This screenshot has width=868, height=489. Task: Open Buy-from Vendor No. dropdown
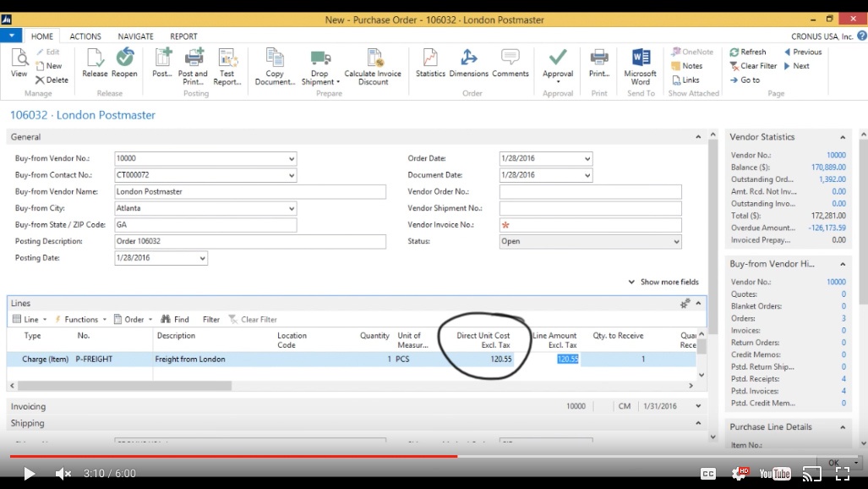[x=292, y=158]
